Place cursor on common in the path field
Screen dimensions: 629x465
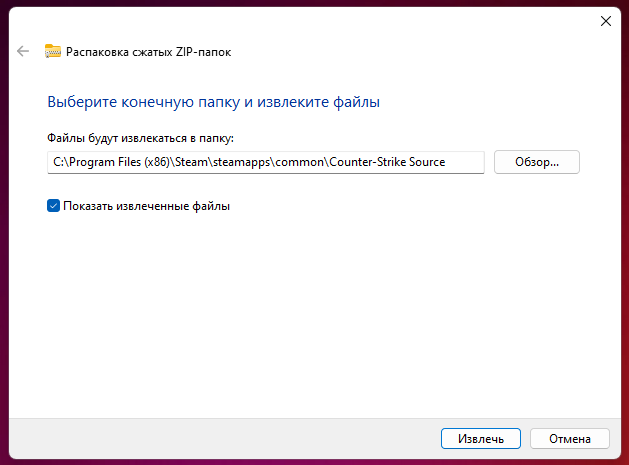[299, 162]
